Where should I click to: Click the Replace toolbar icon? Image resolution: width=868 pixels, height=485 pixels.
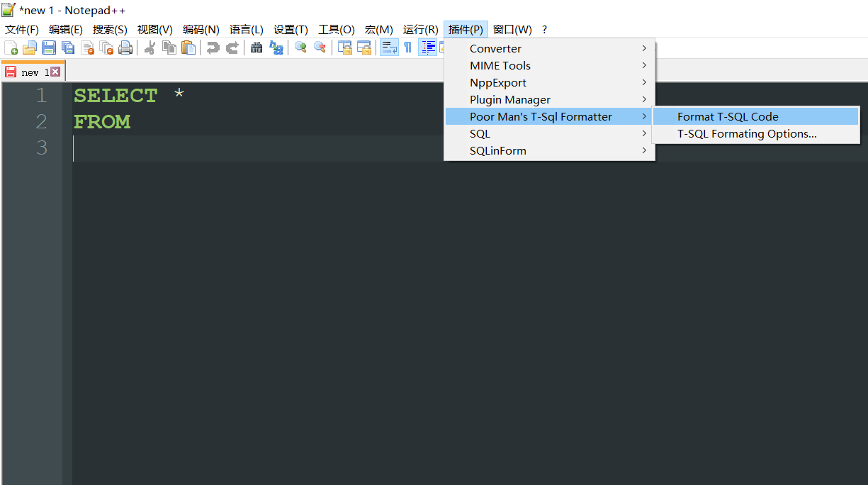(276, 48)
